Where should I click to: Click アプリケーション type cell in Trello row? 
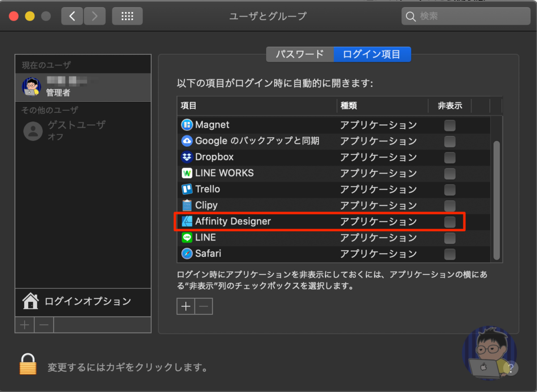click(379, 190)
